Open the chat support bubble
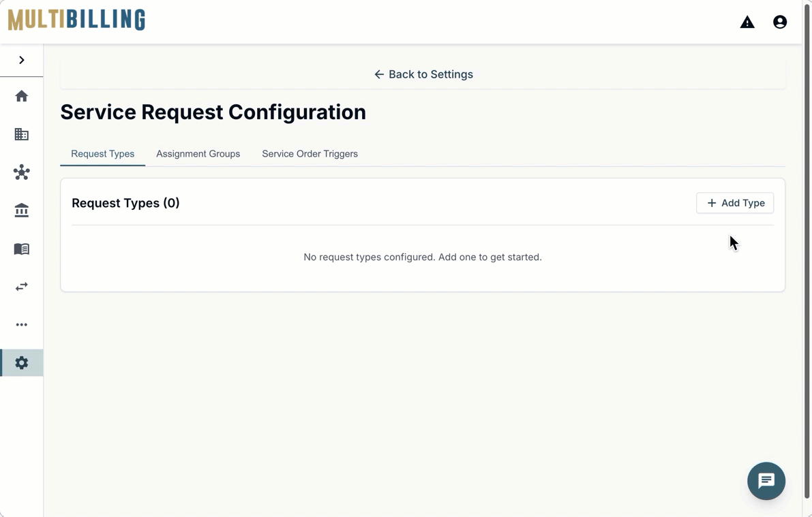This screenshot has height=517, width=812. (x=766, y=481)
